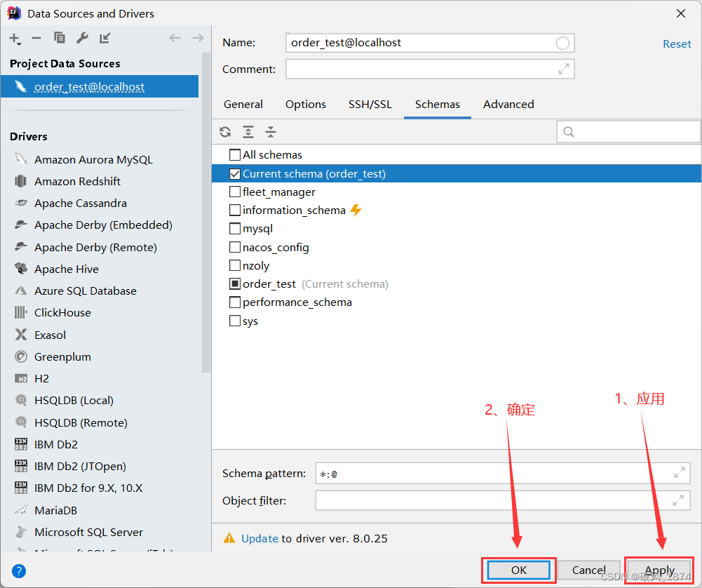Screen dimensions: 702x588
Task: Remove the selected data source with minus icon
Action: [36, 39]
